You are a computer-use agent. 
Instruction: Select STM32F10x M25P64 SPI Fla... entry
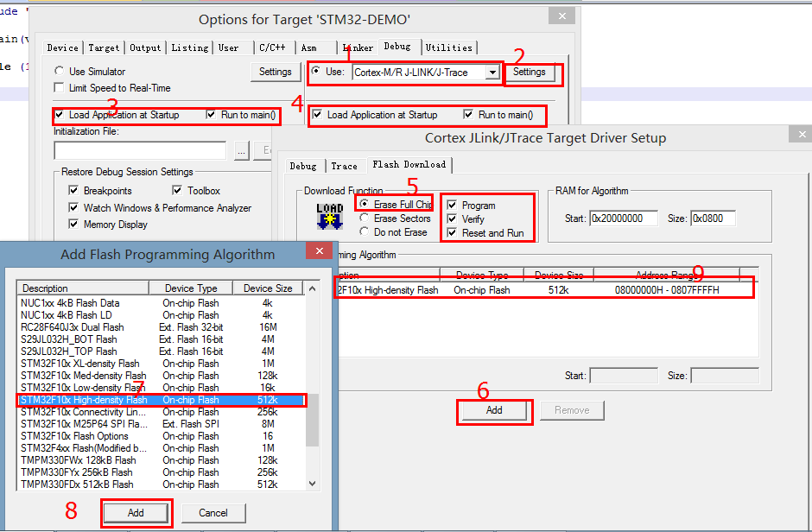[x=161, y=424]
